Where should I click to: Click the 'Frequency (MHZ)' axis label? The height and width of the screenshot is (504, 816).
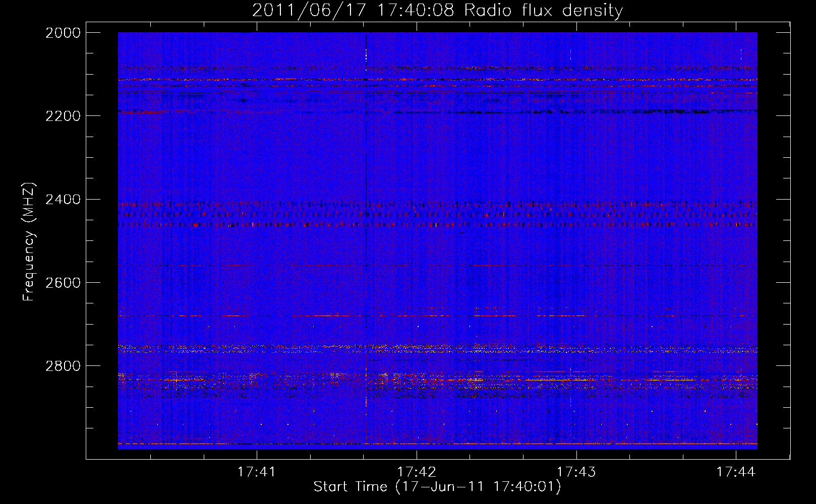29,242
